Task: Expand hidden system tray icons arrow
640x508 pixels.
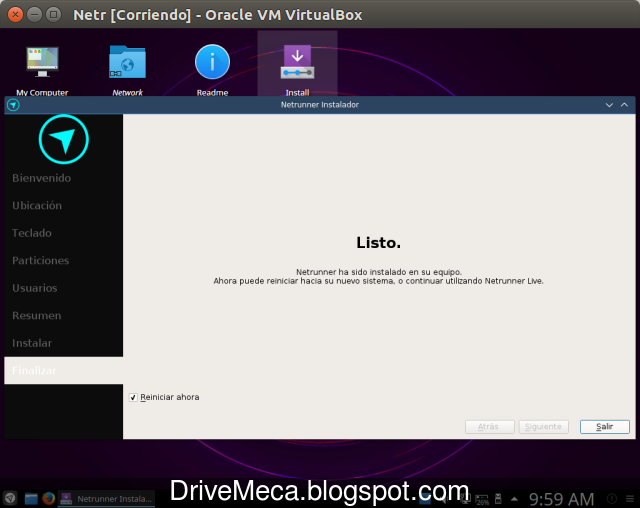Action: (514, 499)
